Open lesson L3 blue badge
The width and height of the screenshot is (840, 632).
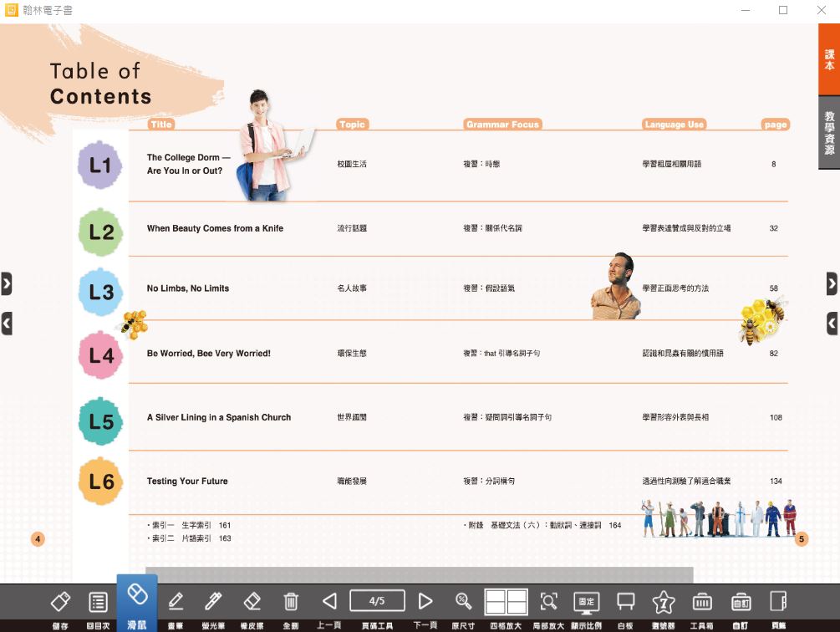pyautogui.click(x=100, y=292)
